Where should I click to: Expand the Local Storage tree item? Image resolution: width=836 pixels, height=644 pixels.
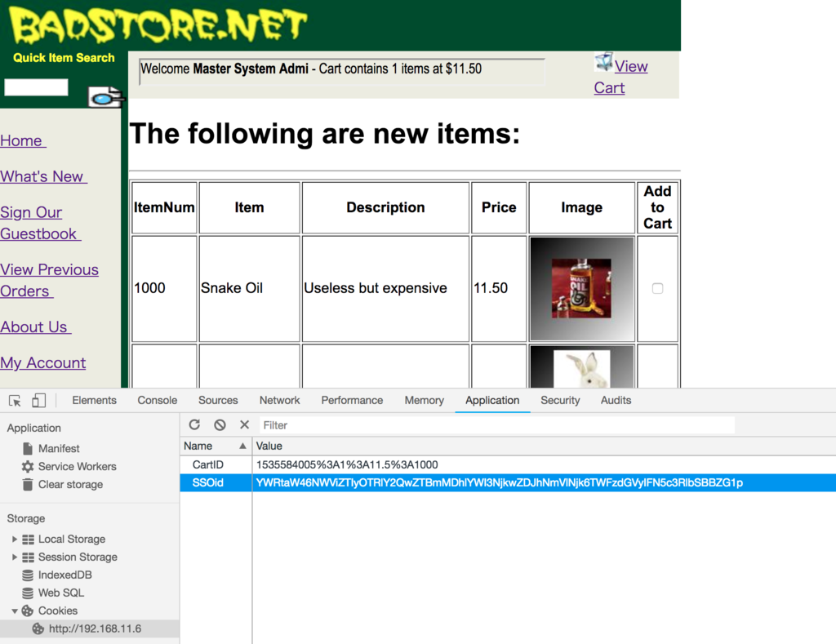click(14, 539)
